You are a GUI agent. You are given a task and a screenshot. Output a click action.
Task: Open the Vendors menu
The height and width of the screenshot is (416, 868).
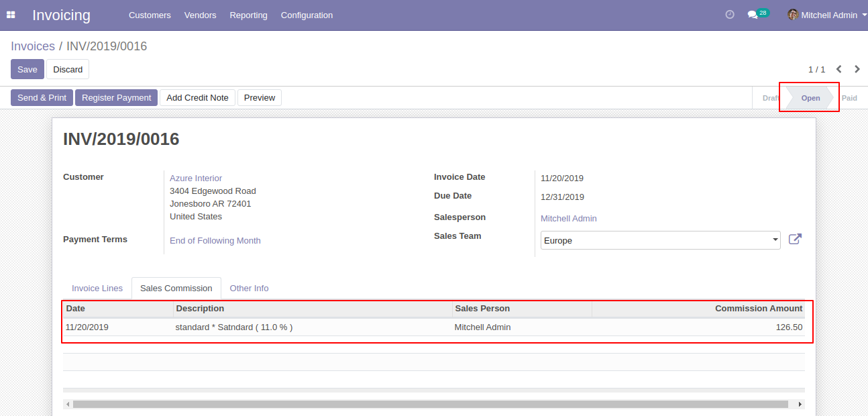coord(200,15)
